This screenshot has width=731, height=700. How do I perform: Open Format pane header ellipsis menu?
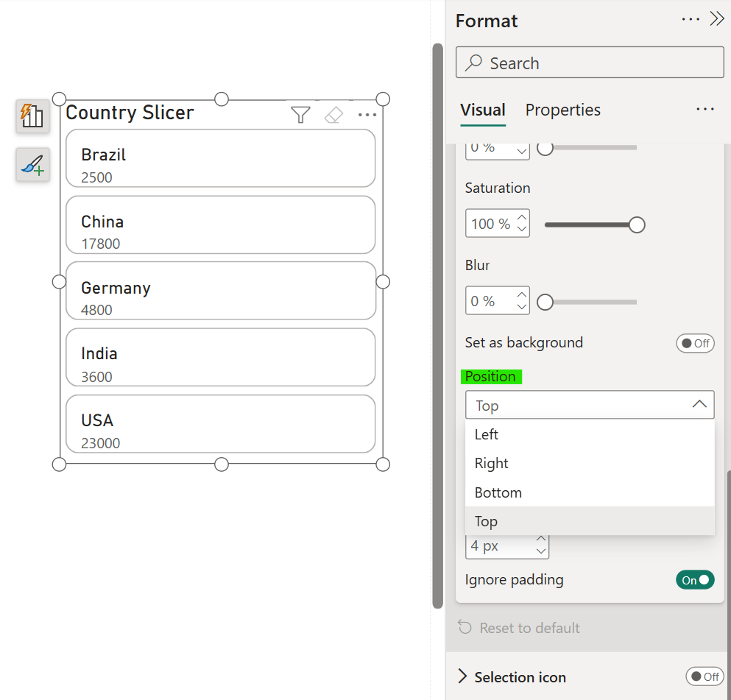point(691,20)
